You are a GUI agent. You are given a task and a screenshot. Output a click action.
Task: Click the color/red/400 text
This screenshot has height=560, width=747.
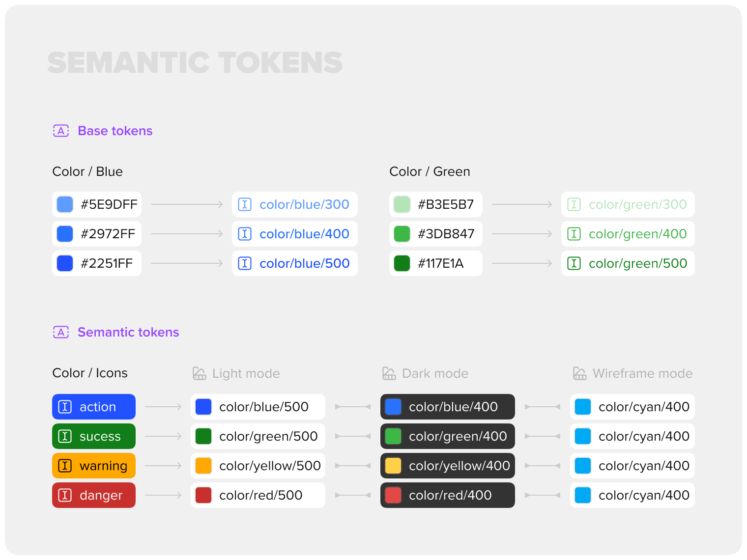pos(450,495)
